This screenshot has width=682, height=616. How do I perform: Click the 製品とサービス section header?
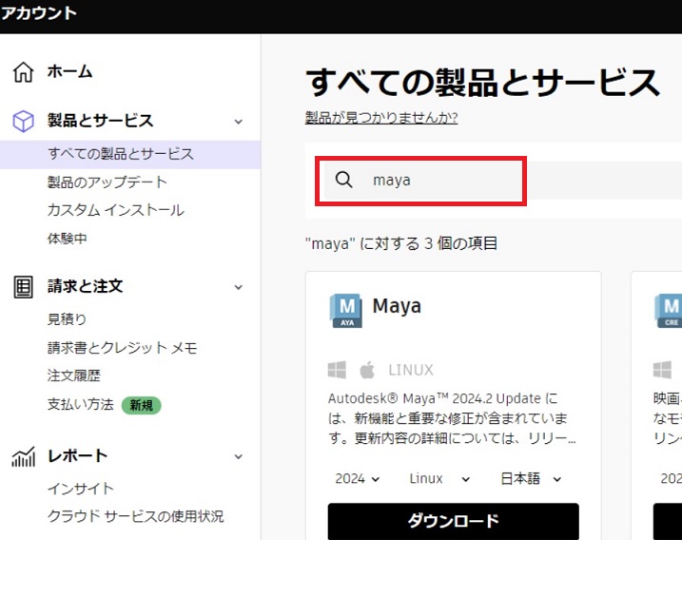coord(100,121)
